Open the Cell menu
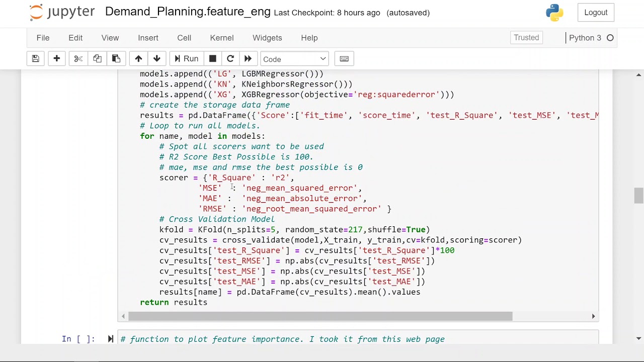The image size is (644, 362). click(184, 38)
